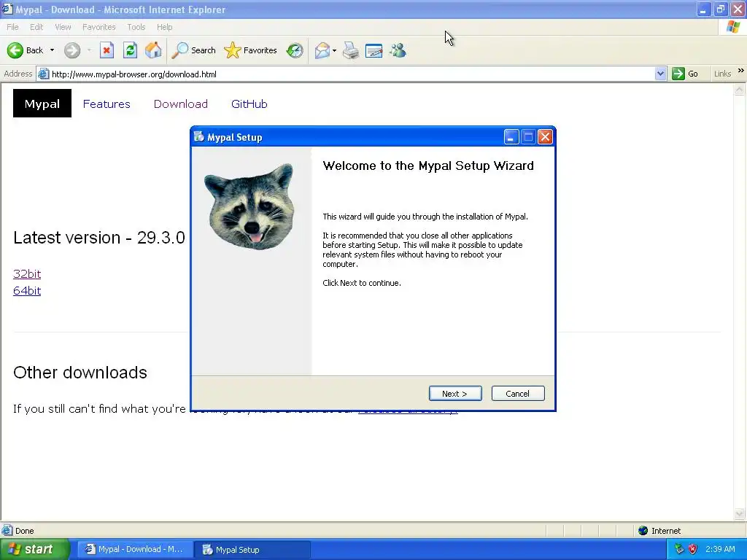Click the Back arrow icon in IE toolbar
The image size is (747, 560).
pyautogui.click(x=15, y=50)
